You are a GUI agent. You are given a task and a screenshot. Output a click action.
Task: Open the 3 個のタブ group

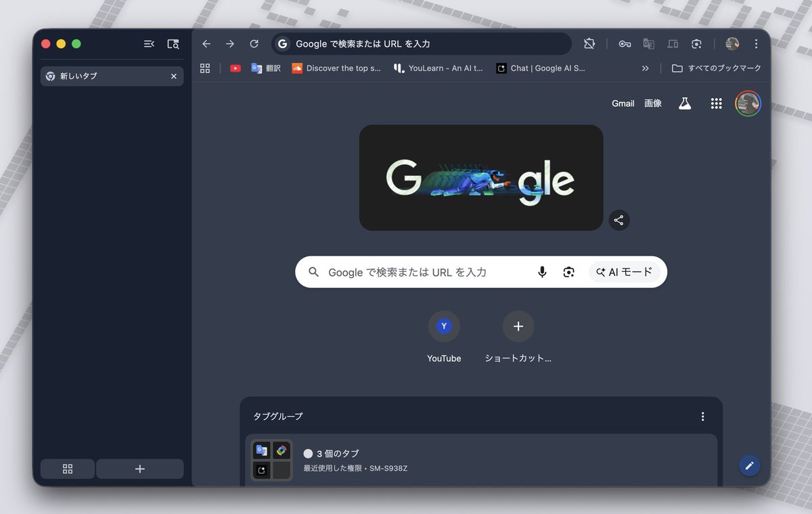(481, 460)
